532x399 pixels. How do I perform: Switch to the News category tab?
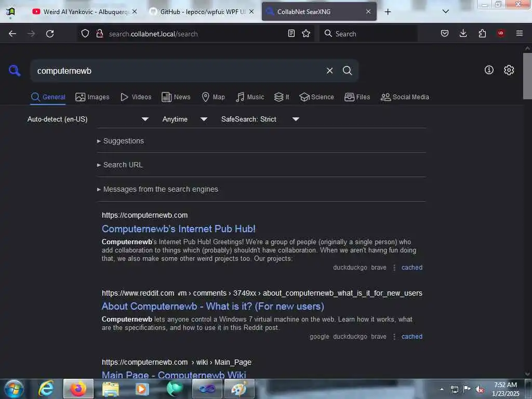click(176, 97)
